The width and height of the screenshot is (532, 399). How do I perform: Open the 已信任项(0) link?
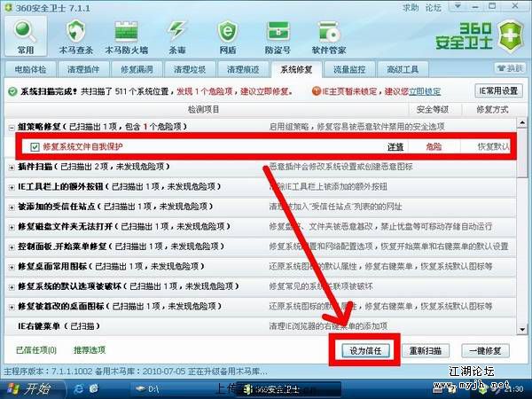[36, 350]
